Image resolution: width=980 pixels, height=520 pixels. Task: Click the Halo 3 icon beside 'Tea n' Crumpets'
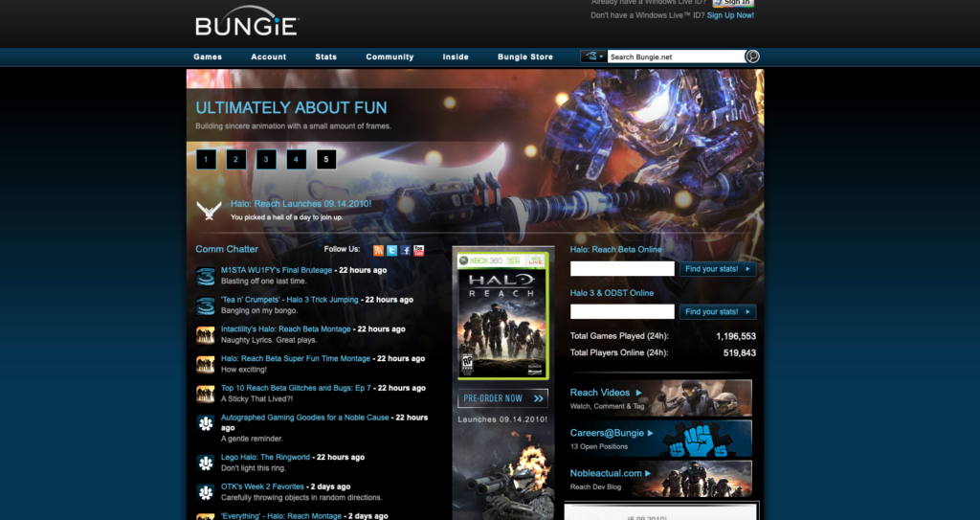tap(206, 305)
